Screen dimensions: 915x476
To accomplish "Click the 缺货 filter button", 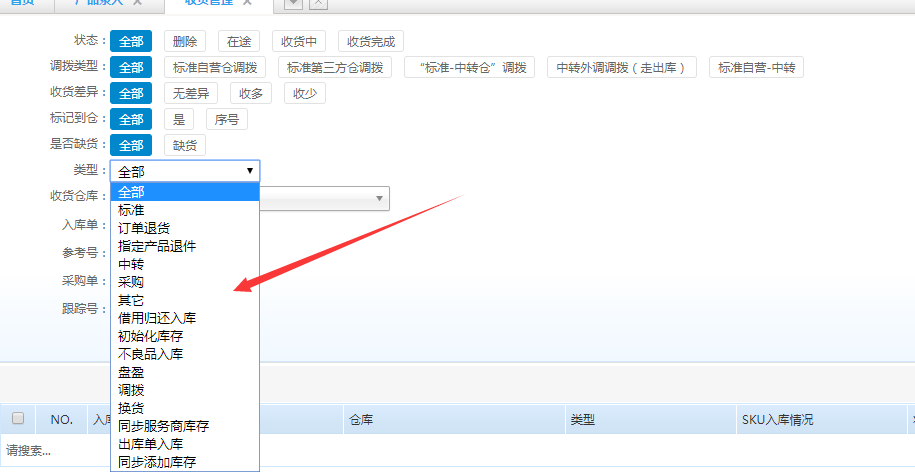I will point(185,145).
